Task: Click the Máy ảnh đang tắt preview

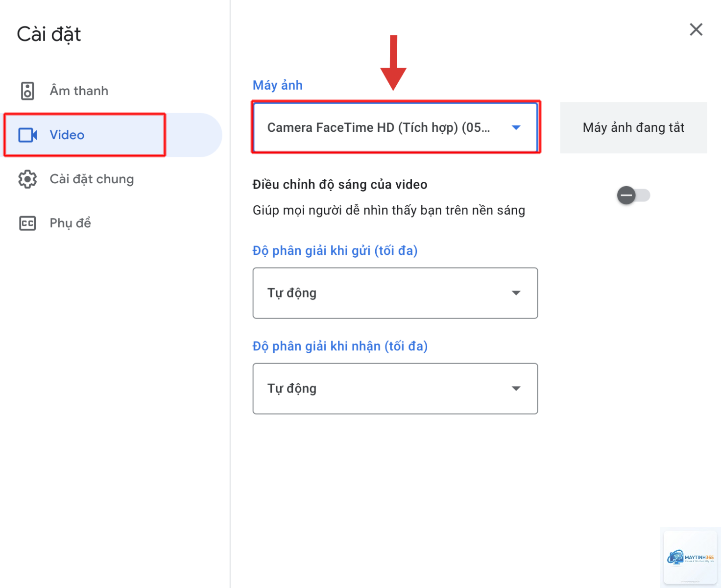Action: click(x=633, y=127)
